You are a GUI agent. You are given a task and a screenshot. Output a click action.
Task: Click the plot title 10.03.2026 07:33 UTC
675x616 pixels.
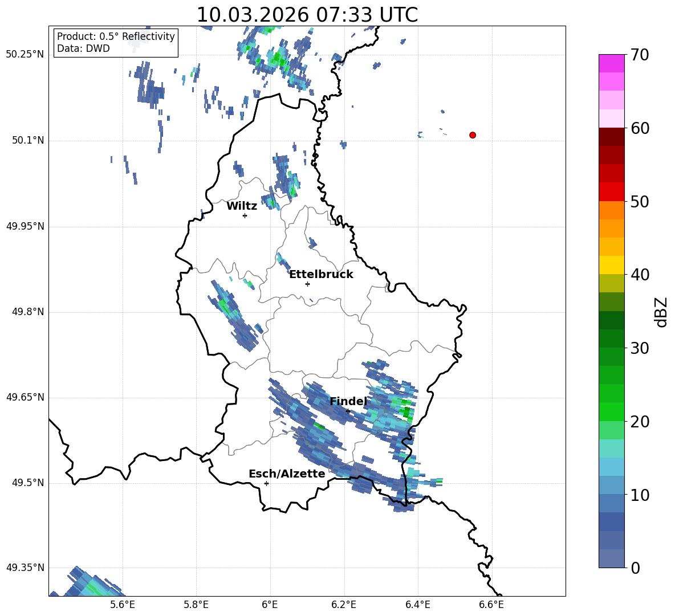point(307,15)
